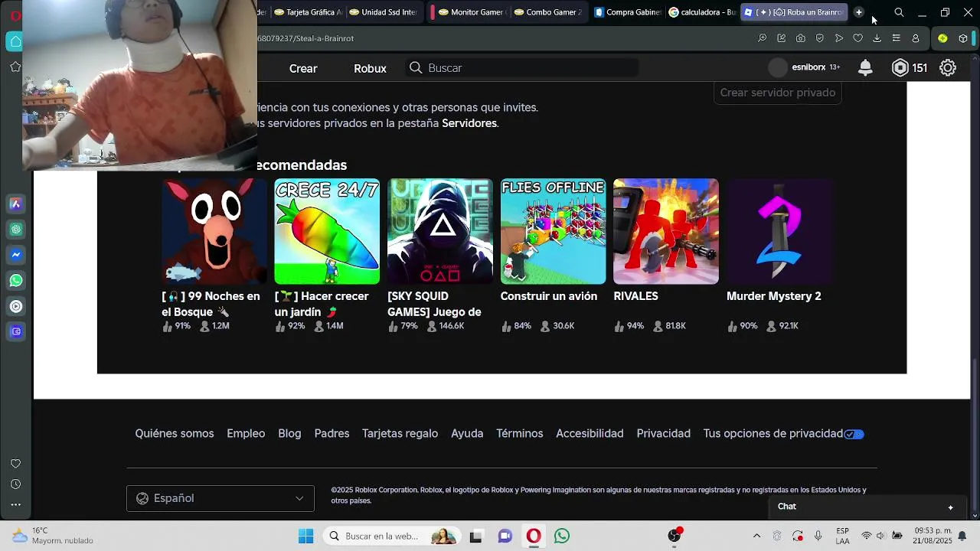Open Quiénes somos footer link
The width and height of the screenshot is (980, 551).
(175, 434)
